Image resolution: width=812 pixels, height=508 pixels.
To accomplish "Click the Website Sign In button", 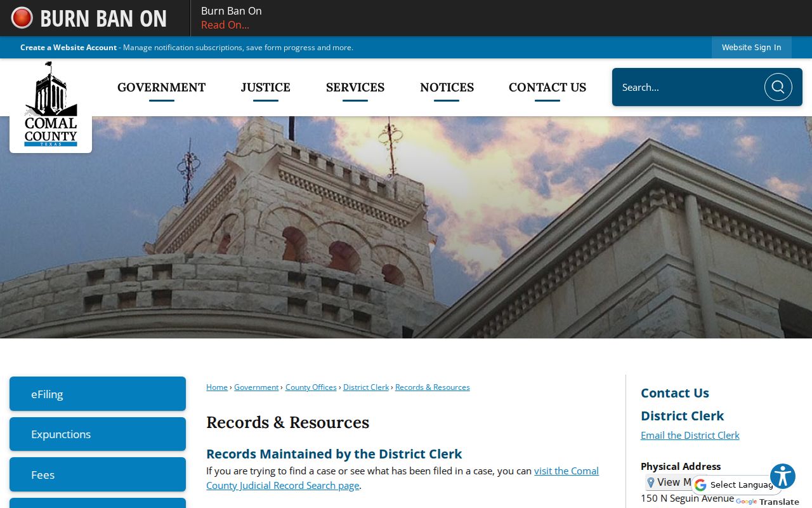I will pyautogui.click(x=752, y=48).
